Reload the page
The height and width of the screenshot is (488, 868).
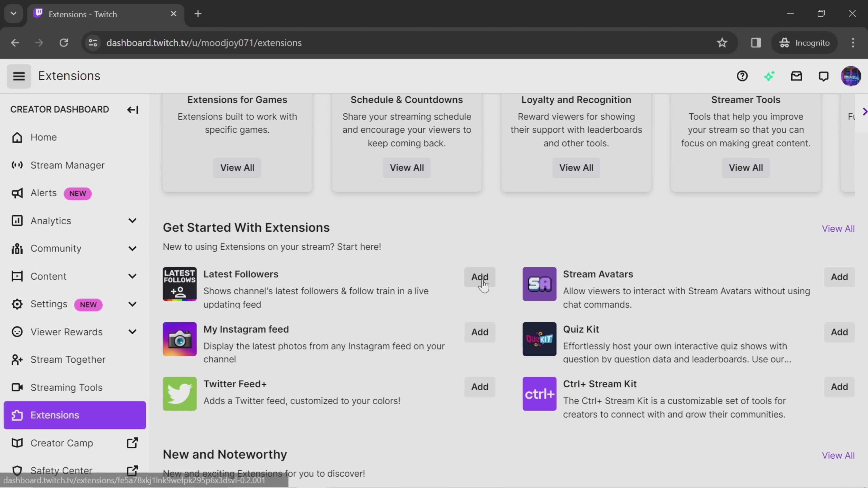point(64,43)
